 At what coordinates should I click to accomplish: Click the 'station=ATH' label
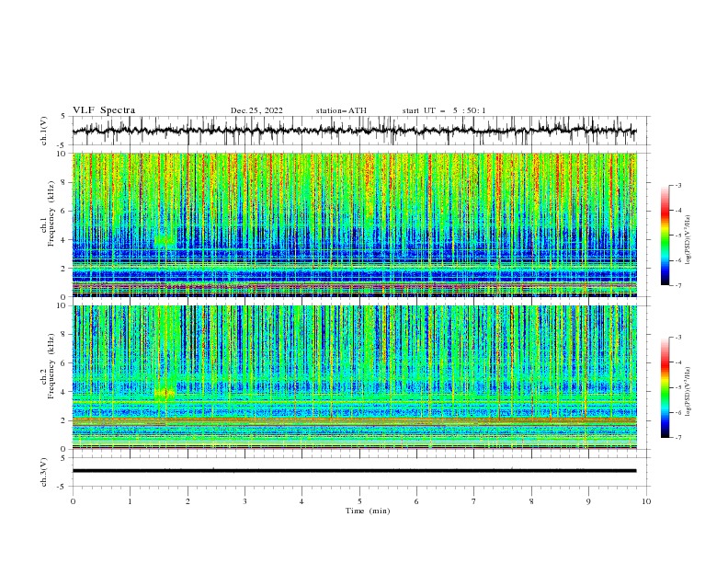pos(341,110)
